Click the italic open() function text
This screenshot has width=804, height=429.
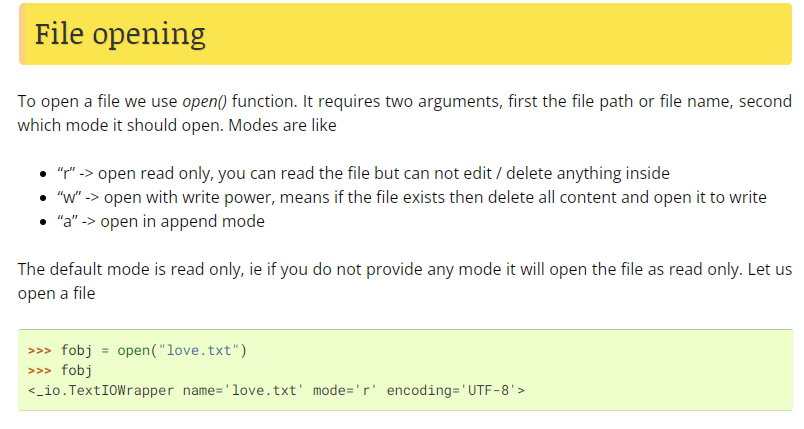pos(205,101)
